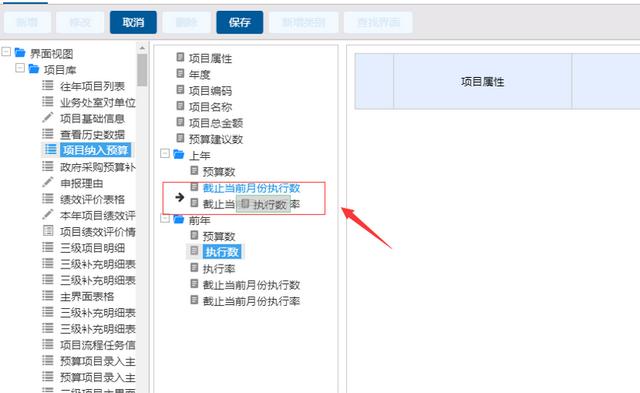Click the left tree vertical scrollbar thumb
Screen dimensions: 640x393
[142, 70]
